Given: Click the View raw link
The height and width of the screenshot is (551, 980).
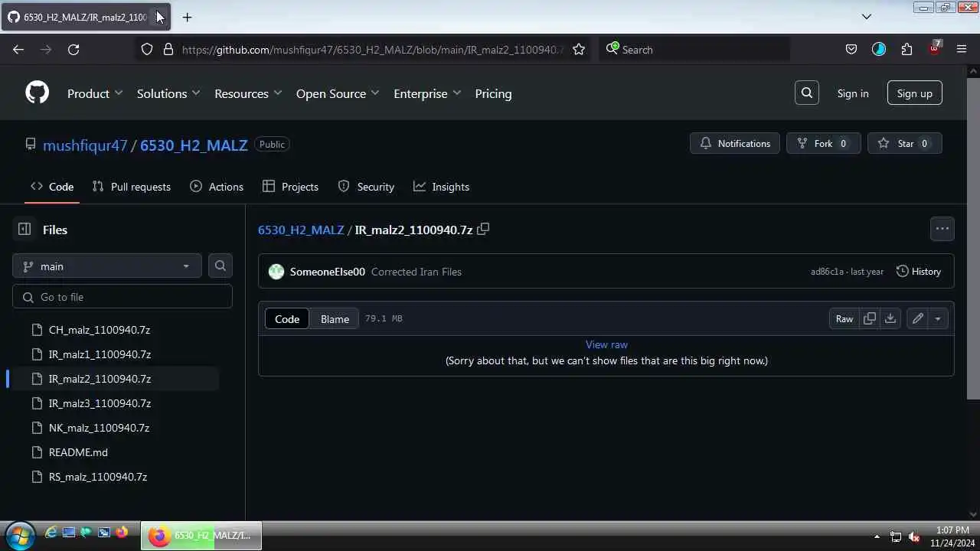Looking at the screenshot, I should pyautogui.click(x=606, y=344).
